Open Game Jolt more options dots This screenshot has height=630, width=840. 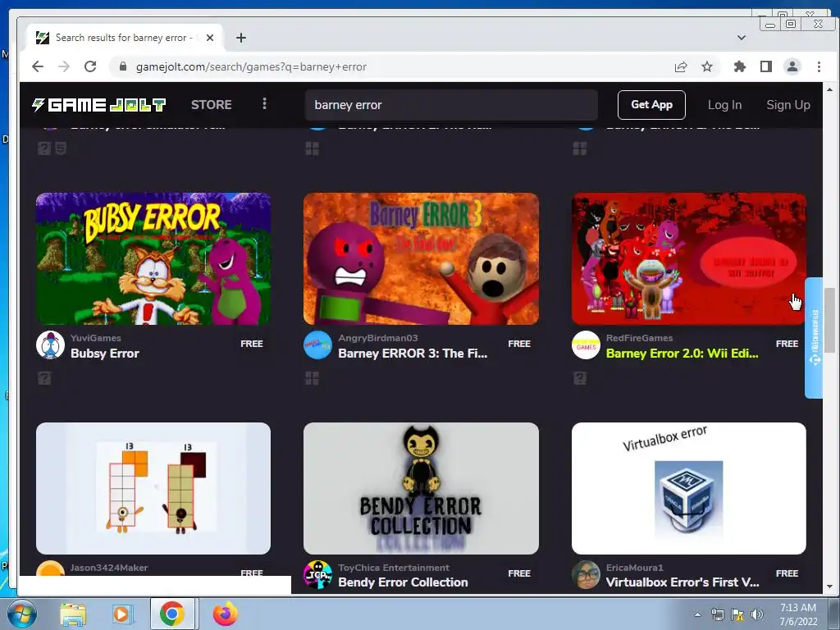point(264,104)
